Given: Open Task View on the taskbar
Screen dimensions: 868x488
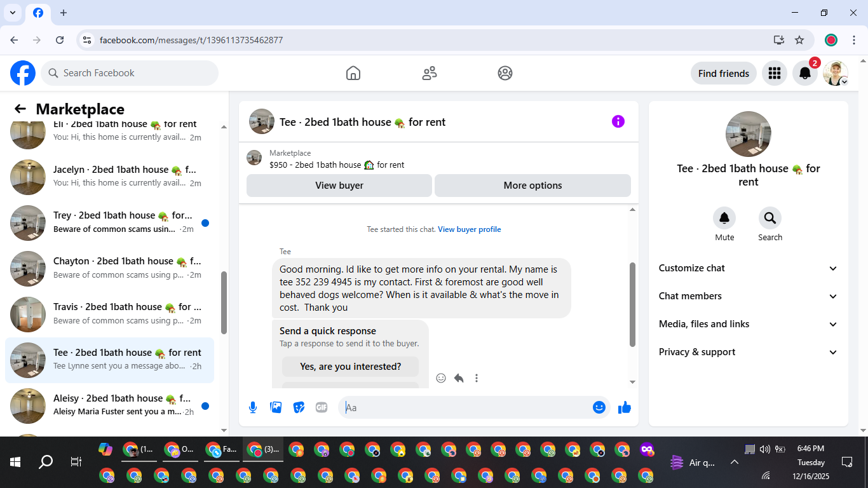Looking at the screenshot, I should [x=76, y=462].
